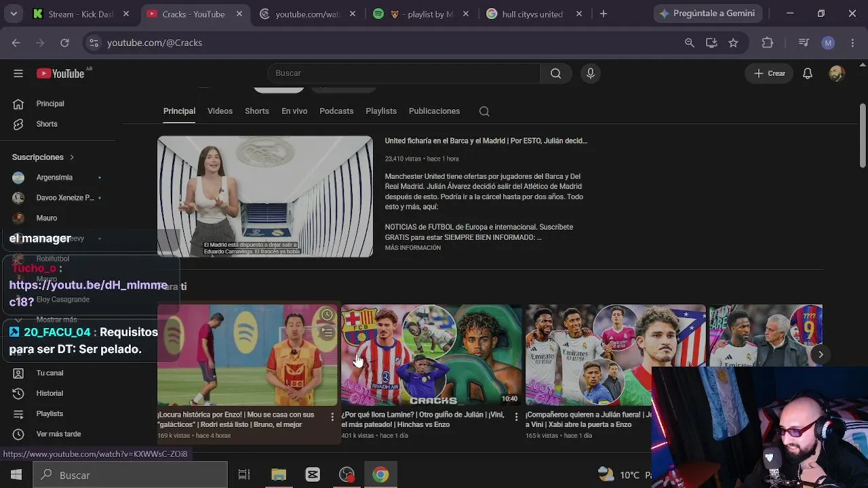Open Historial in the sidebar

(x=50, y=393)
